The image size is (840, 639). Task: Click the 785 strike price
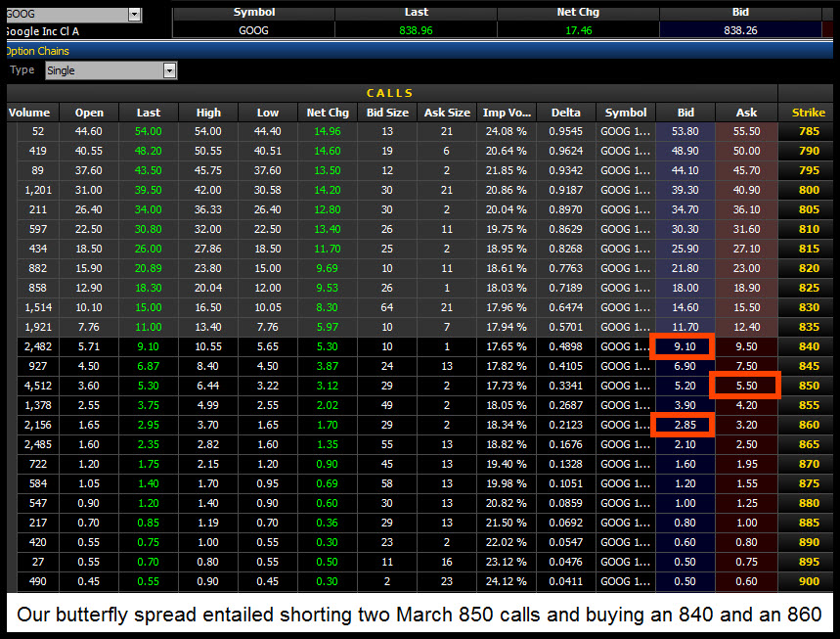(x=809, y=131)
